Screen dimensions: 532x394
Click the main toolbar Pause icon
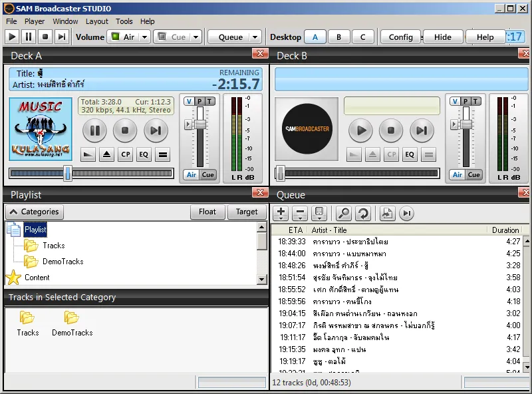tap(29, 37)
